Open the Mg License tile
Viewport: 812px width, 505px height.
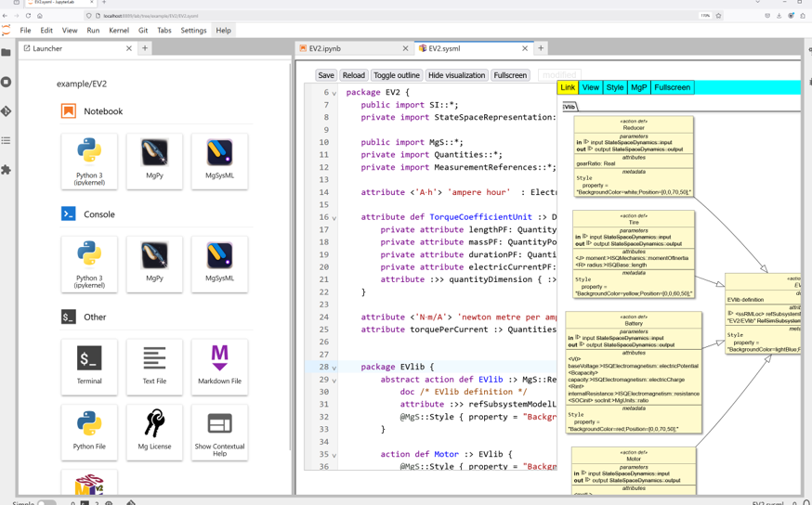(x=154, y=432)
